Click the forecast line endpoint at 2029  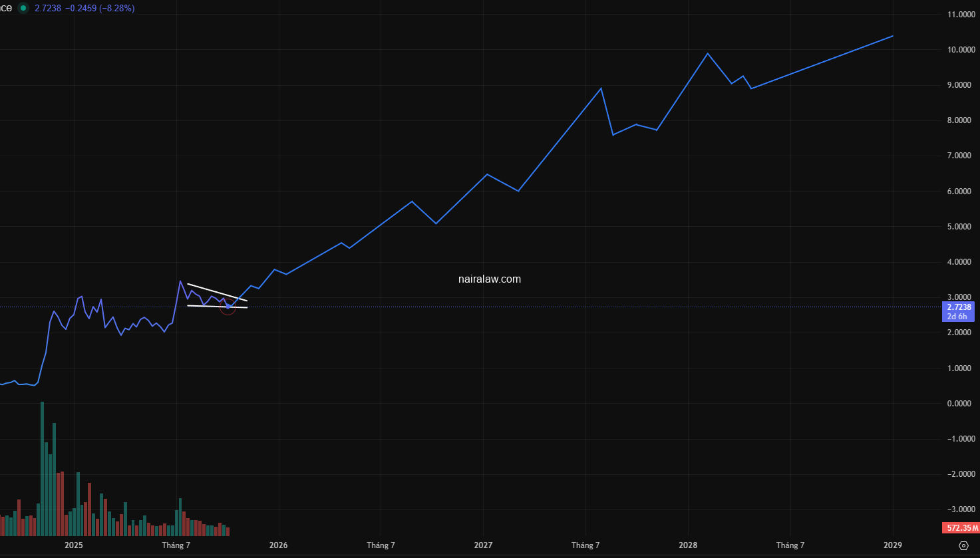pyautogui.click(x=892, y=36)
